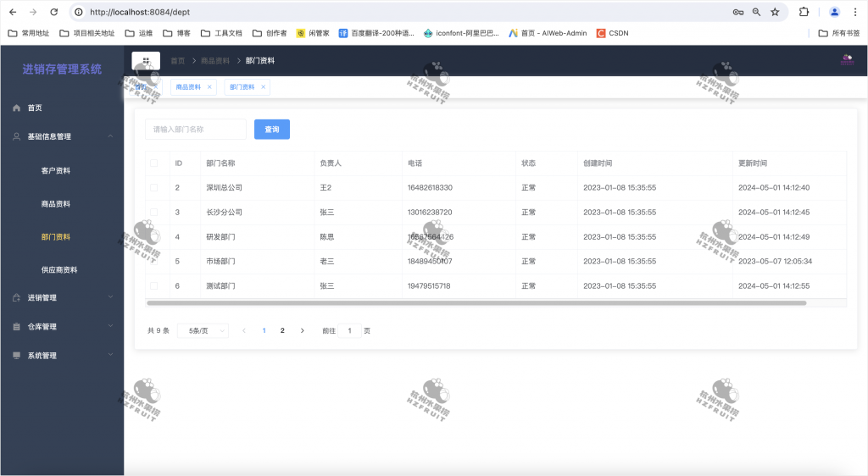The width and height of the screenshot is (868, 476).
Task: Open iconfont-阿里巴巴 bookmark
Action: (x=461, y=33)
